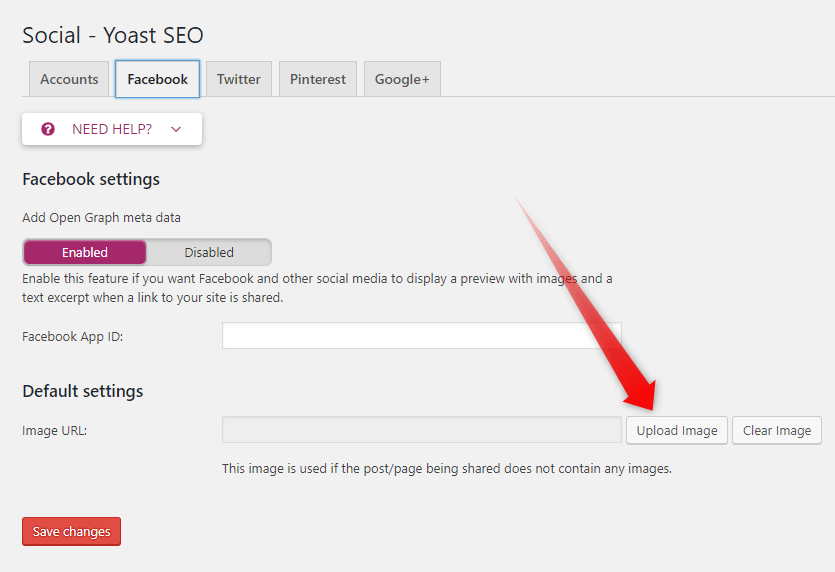
Task: Select the Facebook tab
Action: coord(157,79)
